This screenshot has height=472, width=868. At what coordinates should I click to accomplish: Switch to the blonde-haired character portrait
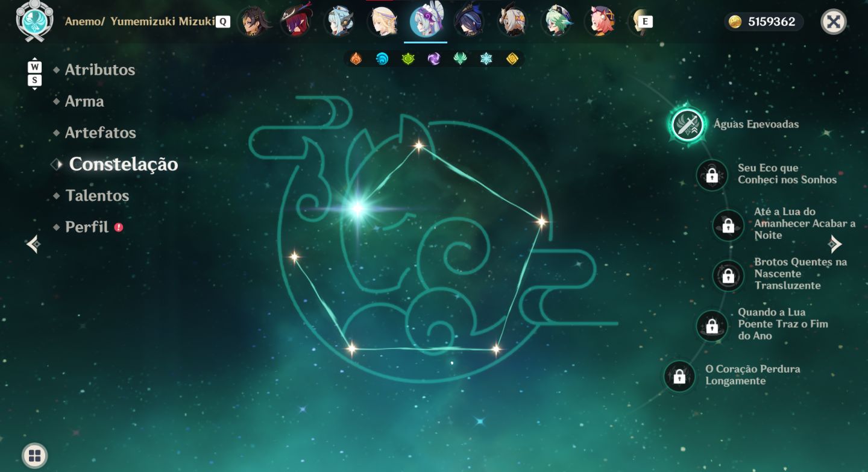pos(382,22)
